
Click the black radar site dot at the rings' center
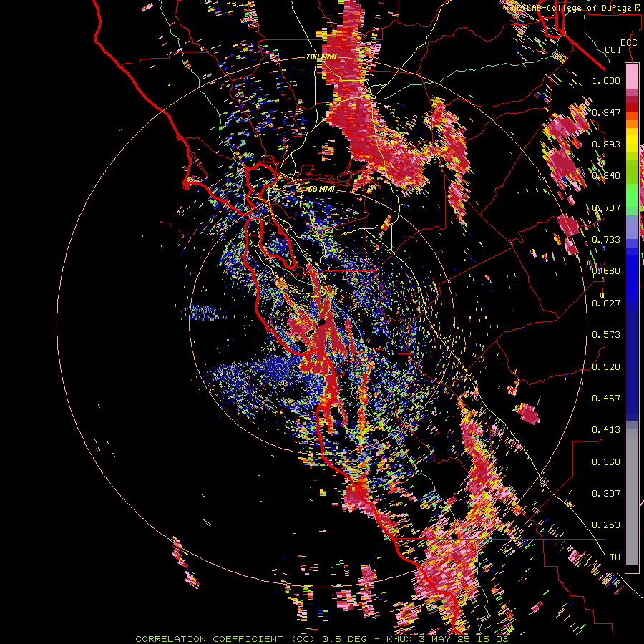[323, 322]
